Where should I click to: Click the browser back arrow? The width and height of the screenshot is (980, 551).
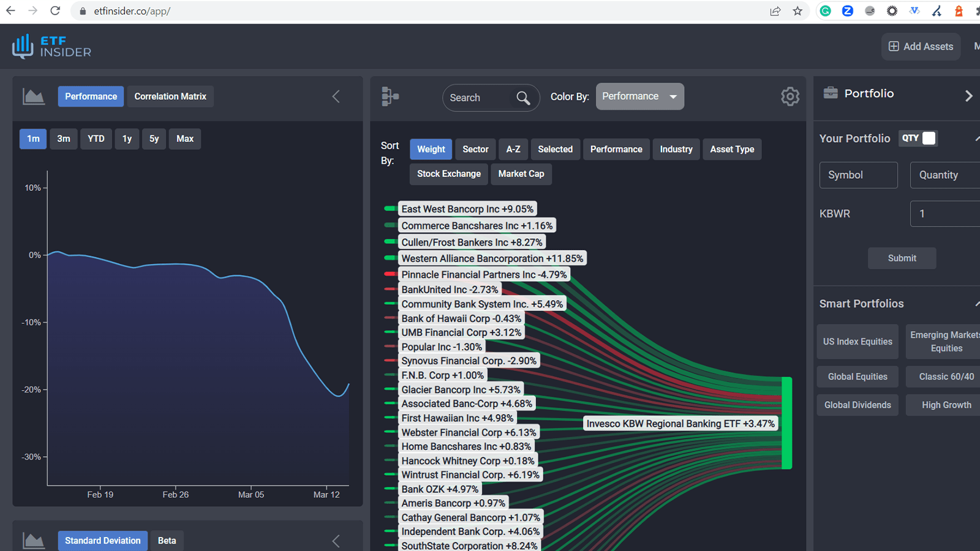click(x=10, y=11)
